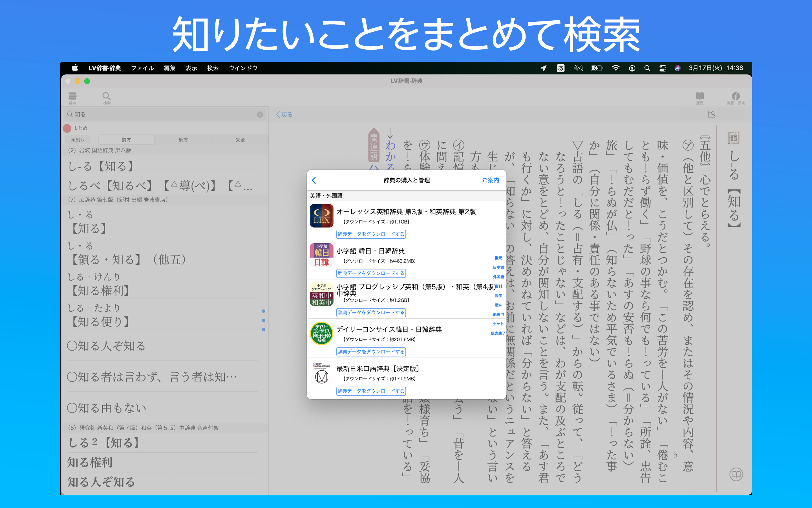This screenshot has height=508, width=812.
Task: Jump to 医学 section in the index
Action: 498,296
